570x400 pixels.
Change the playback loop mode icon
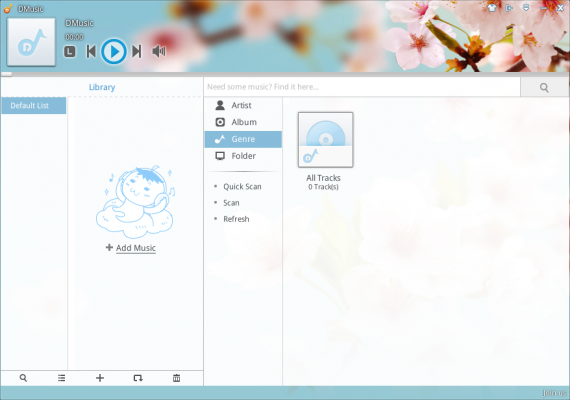point(138,378)
